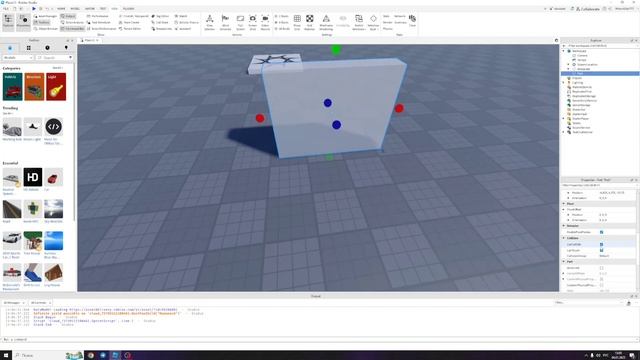Take a Screen Shot from ribbon
640x360 pixels.
[253, 22]
